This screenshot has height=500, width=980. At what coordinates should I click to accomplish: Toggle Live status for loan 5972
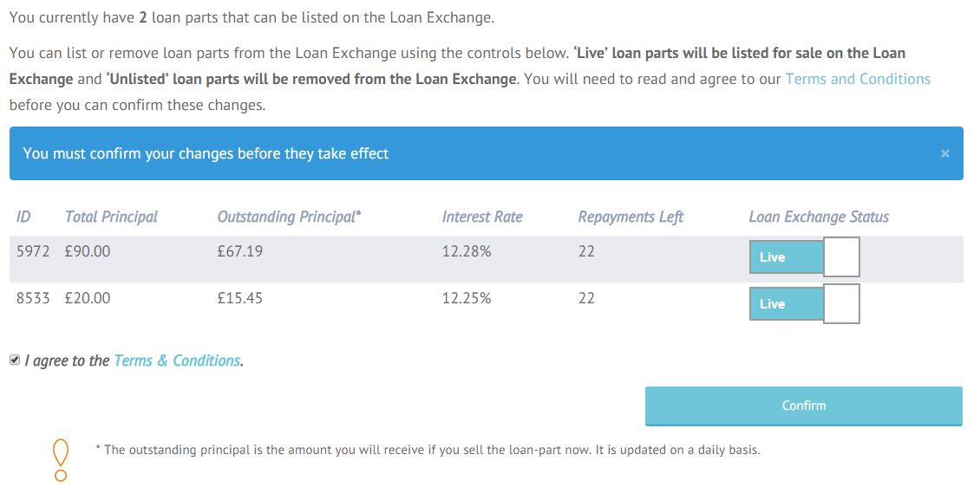[804, 256]
